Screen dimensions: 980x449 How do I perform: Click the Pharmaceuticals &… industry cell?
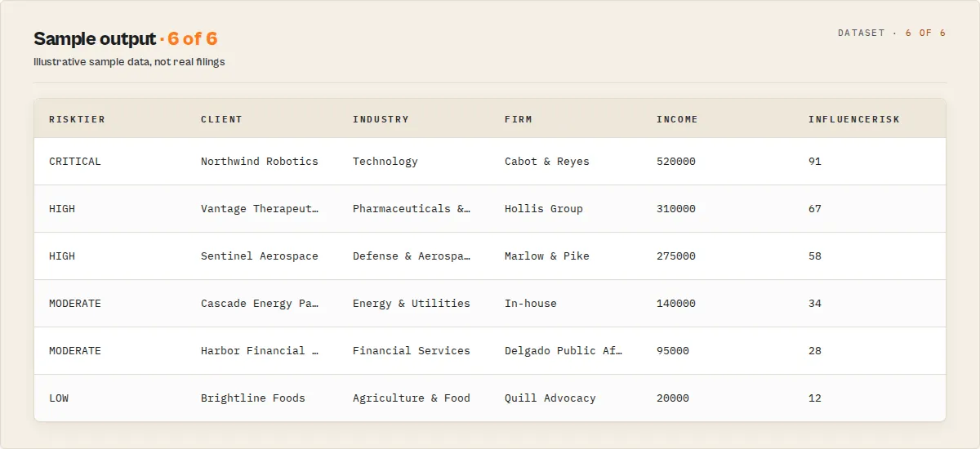coord(412,209)
